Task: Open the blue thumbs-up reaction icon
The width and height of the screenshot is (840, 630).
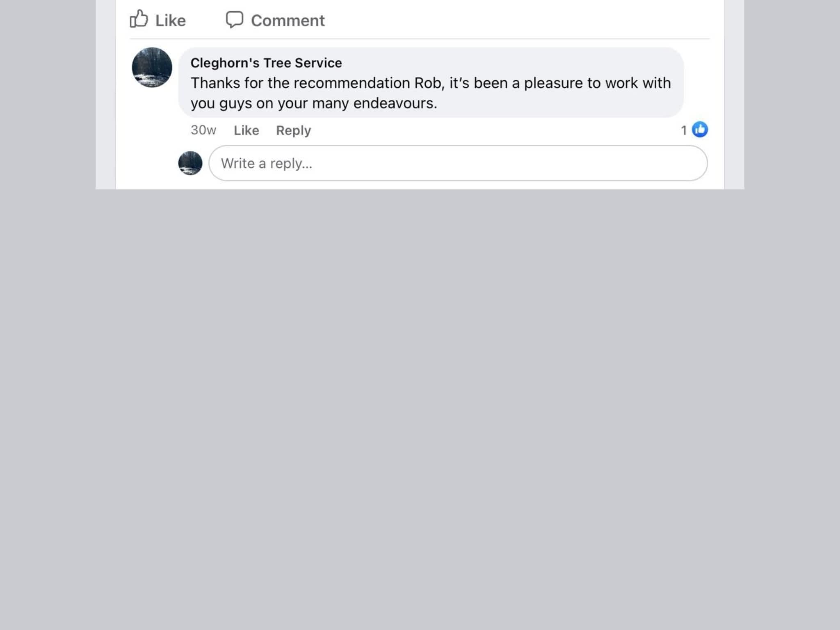Action: coord(700,130)
